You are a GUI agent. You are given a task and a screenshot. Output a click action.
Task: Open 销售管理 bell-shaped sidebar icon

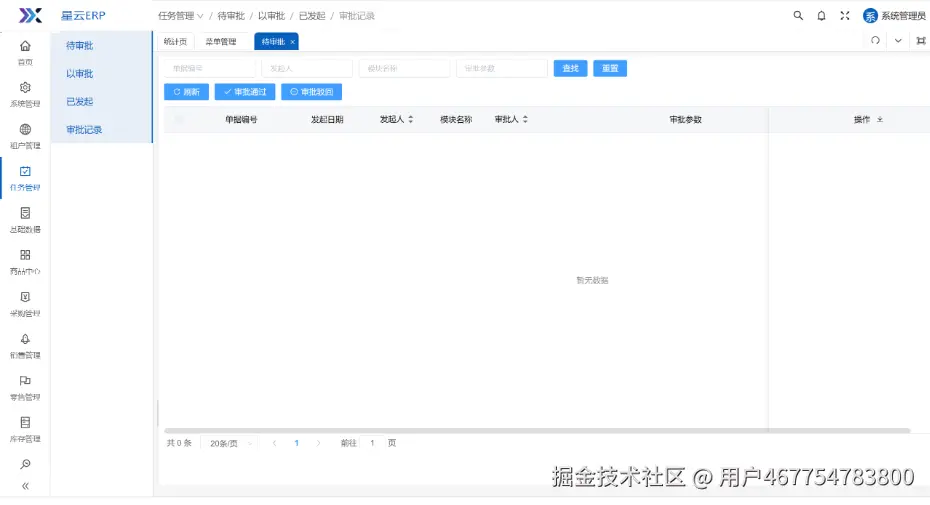pos(25,339)
